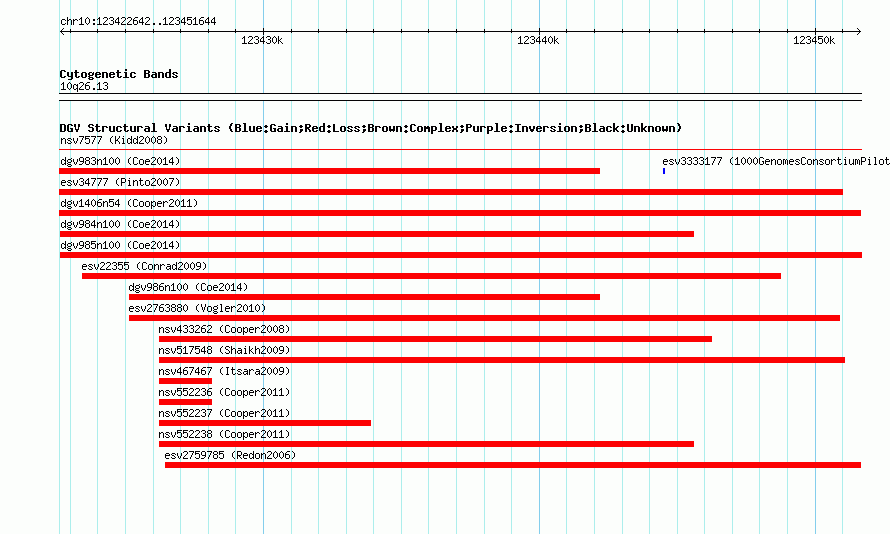Click the esv22355 (Conrad2009) label
890x534 pixels.
coord(144,266)
